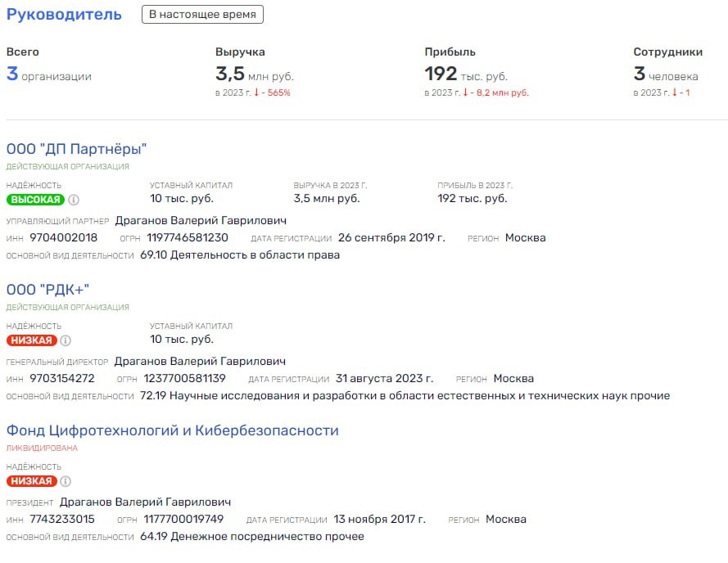Click ДЕЙСТВУЮЩАЯ ОРГАНИЗАЦИЯ status under РДК+
This screenshot has width=728, height=563.
click(68, 307)
